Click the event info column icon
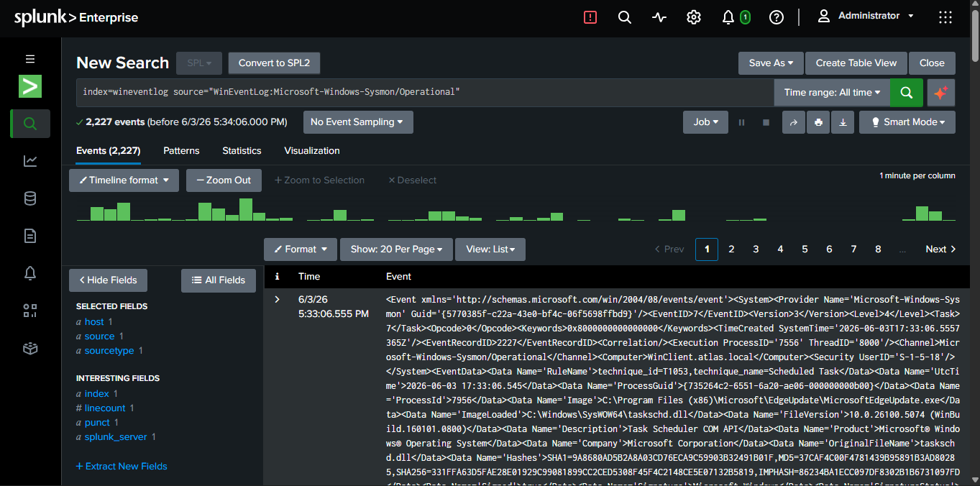The image size is (980, 486). tap(277, 276)
